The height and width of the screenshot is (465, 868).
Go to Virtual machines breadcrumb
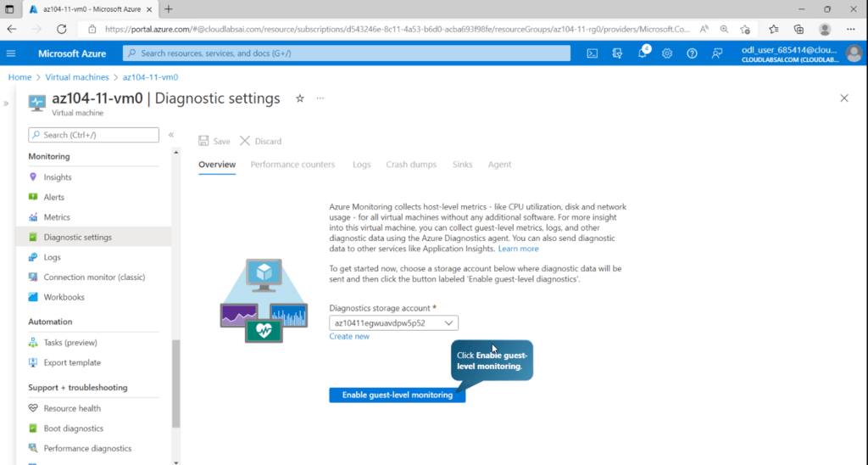click(x=77, y=77)
